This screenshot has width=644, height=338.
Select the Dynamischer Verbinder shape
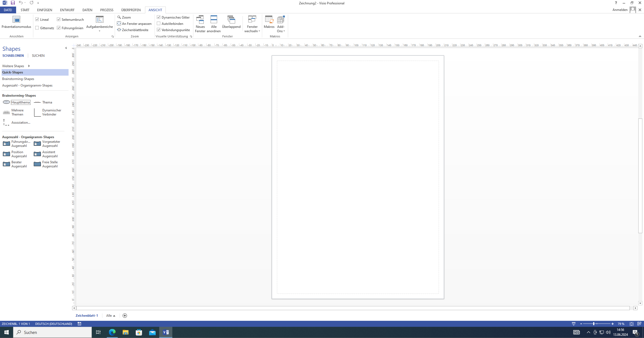(x=48, y=112)
